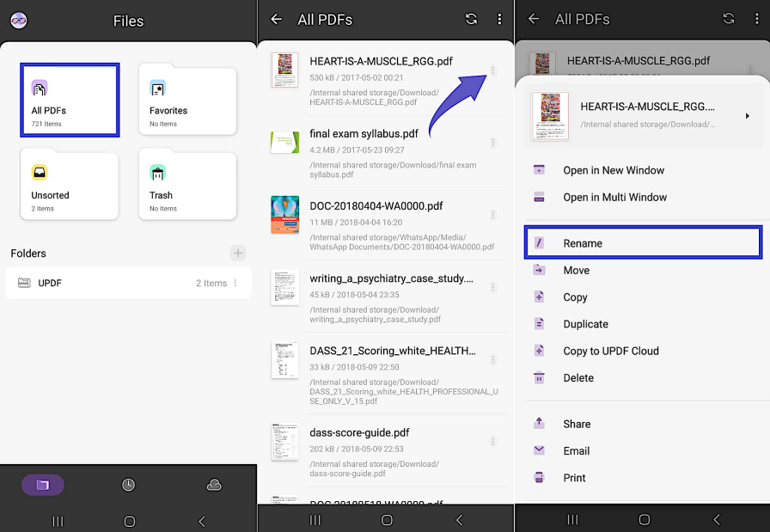Tap the Email icon in the context menu
This screenshot has width=770, height=532.
point(540,450)
